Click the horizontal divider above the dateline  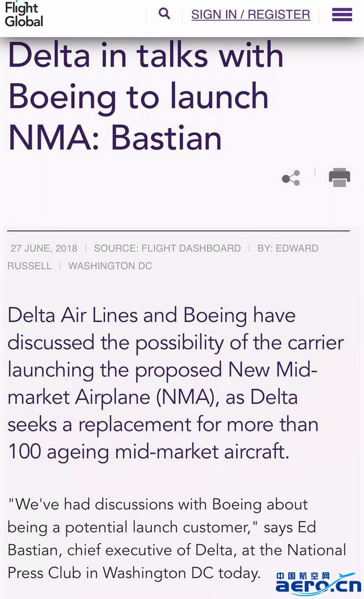(x=178, y=231)
